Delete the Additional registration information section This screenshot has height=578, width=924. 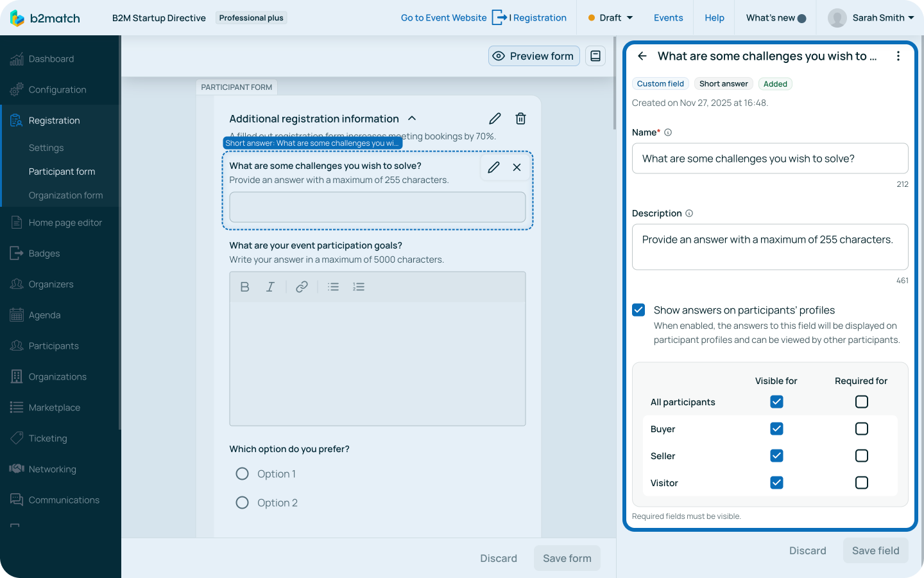click(x=520, y=118)
